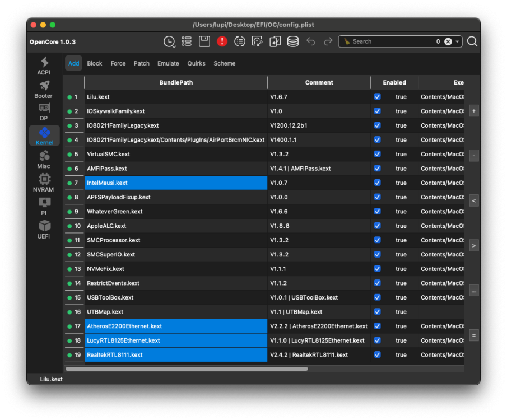Toggle Enabled checkbox for IOSkywalkFamily.kext
This screenshot has width=507, height=420.
pos(378,111)
